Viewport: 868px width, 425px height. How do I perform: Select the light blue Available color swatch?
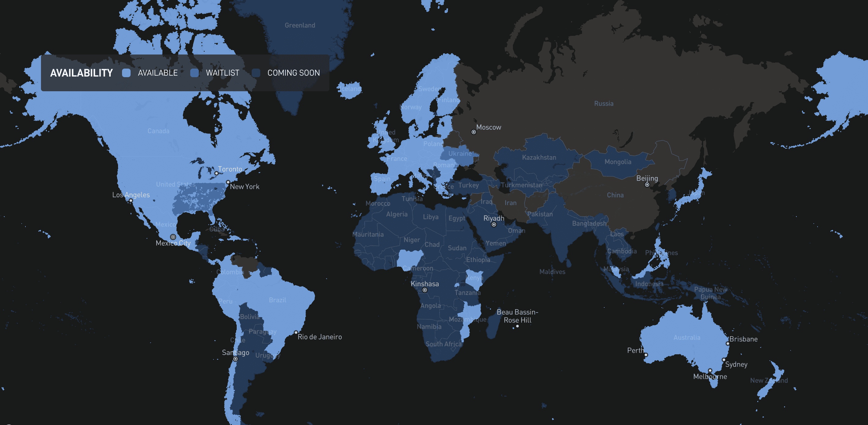[126, 73]
